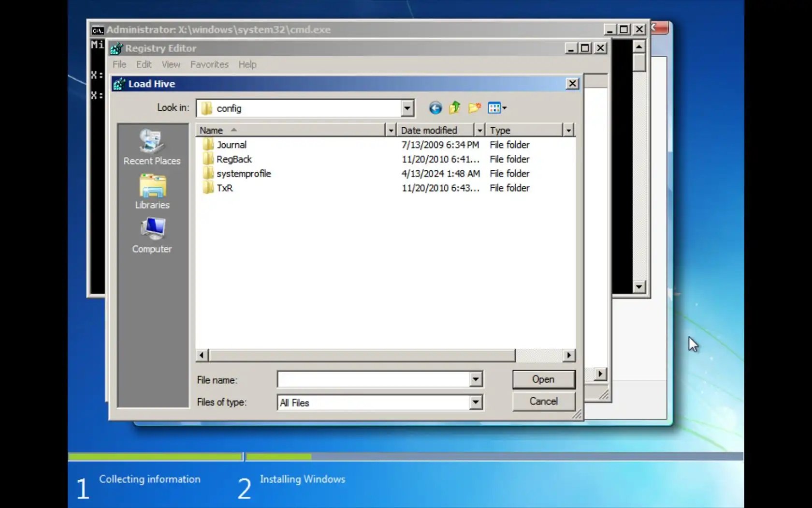Create a new folder in config
Screen dimensions: 812x508
(x=474, y=108)
